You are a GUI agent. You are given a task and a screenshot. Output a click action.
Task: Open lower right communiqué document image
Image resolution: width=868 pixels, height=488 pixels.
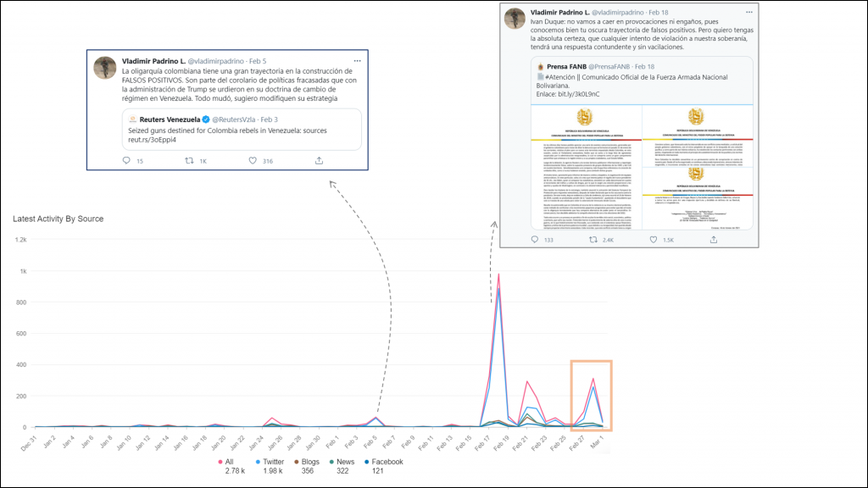tap(698, 198)
